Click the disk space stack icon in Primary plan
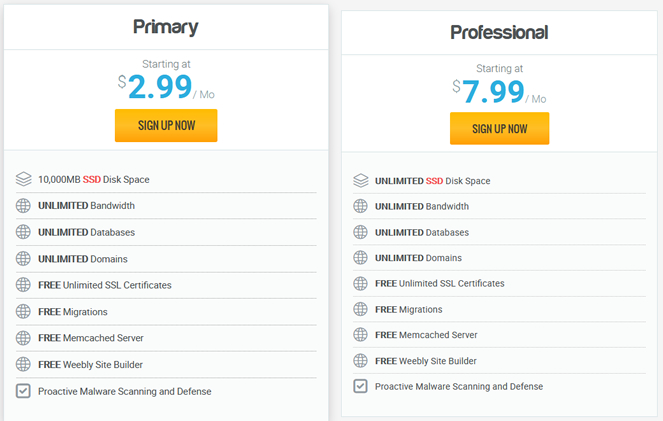This screenshot has width=663, height=421. click(x=23, y=179)
